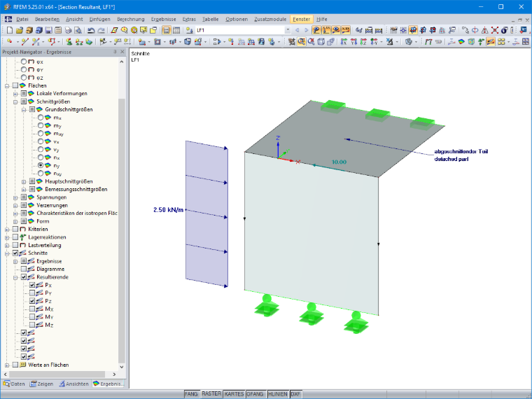532x399 pixels.
Task: Save the model with the floppy disk icon
Action: (48, 30)
